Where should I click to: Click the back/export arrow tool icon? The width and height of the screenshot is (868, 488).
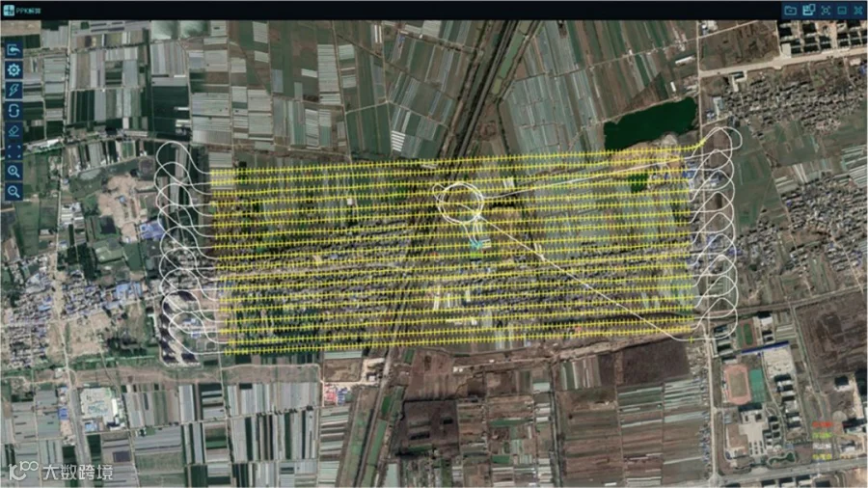14,50
